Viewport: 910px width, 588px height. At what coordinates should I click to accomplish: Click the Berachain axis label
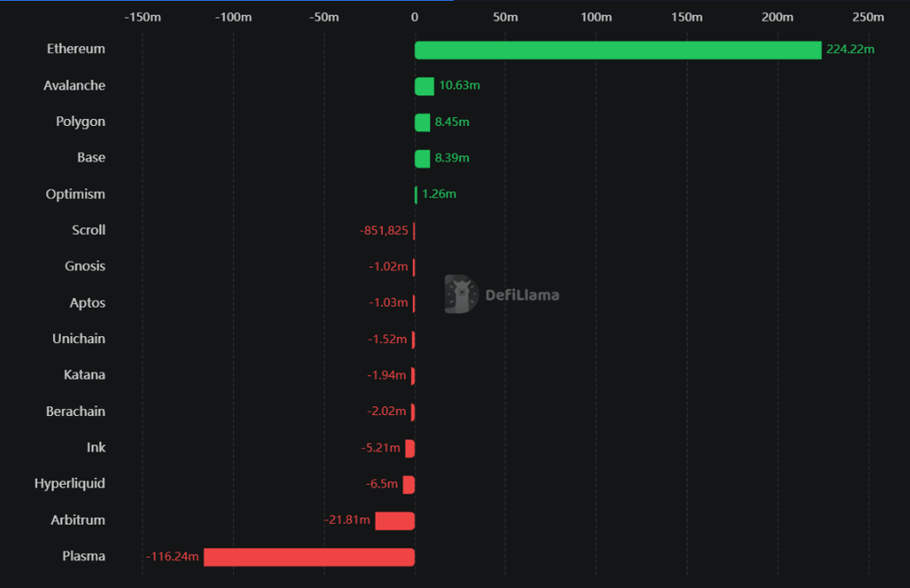pos(75,412)
